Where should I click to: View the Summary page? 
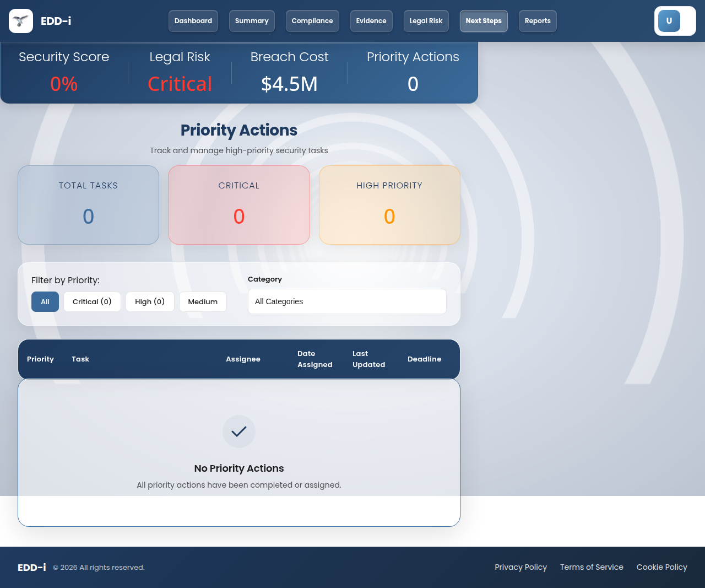tap(252, 20)
